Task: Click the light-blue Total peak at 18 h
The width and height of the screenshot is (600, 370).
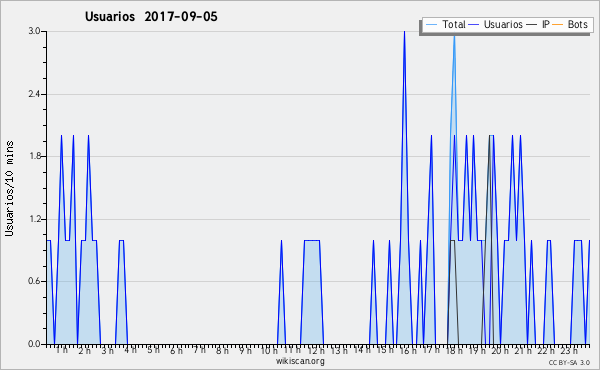Action: (454, 37)
